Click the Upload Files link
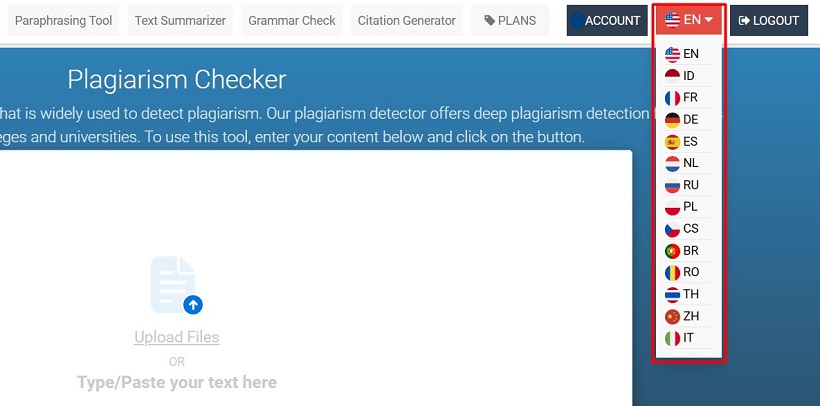 coord(176,338)
